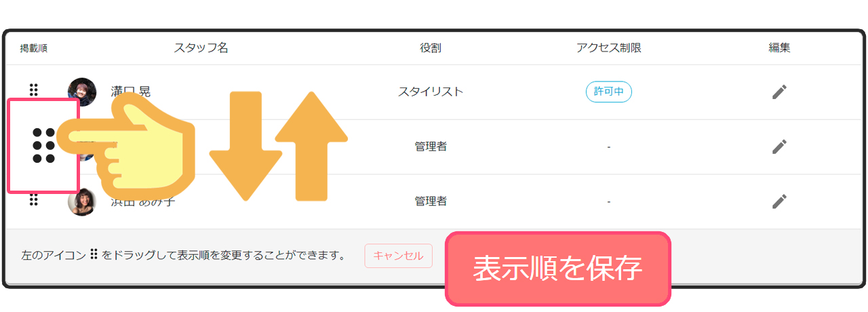Click the edit pencil in the middle row

point(779,147)
